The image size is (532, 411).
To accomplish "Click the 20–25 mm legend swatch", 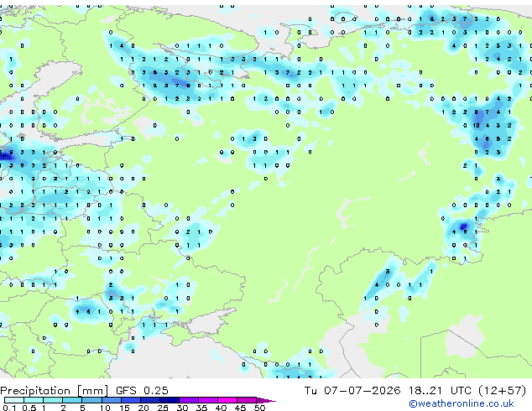I will point(150,400).
